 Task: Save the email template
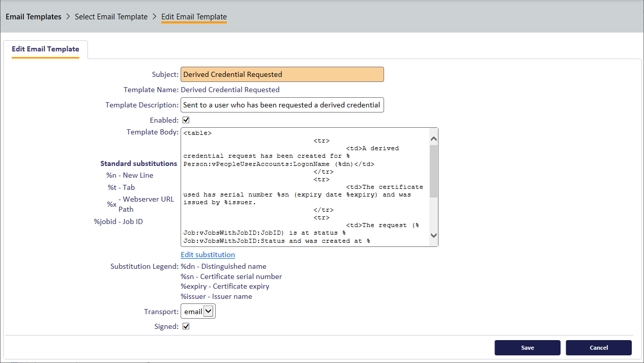point(528,348)
